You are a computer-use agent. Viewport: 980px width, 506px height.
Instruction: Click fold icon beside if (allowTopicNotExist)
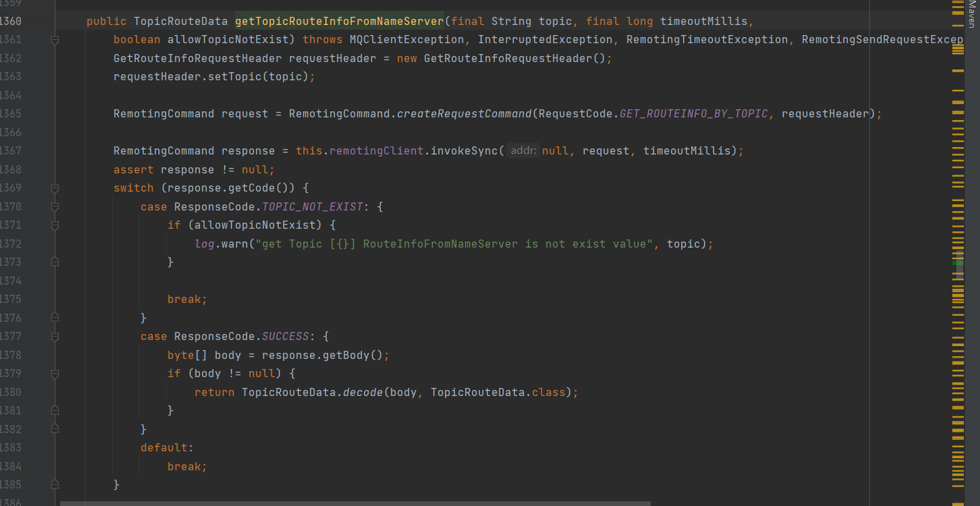pyautogui.click(x=55, y=225)
